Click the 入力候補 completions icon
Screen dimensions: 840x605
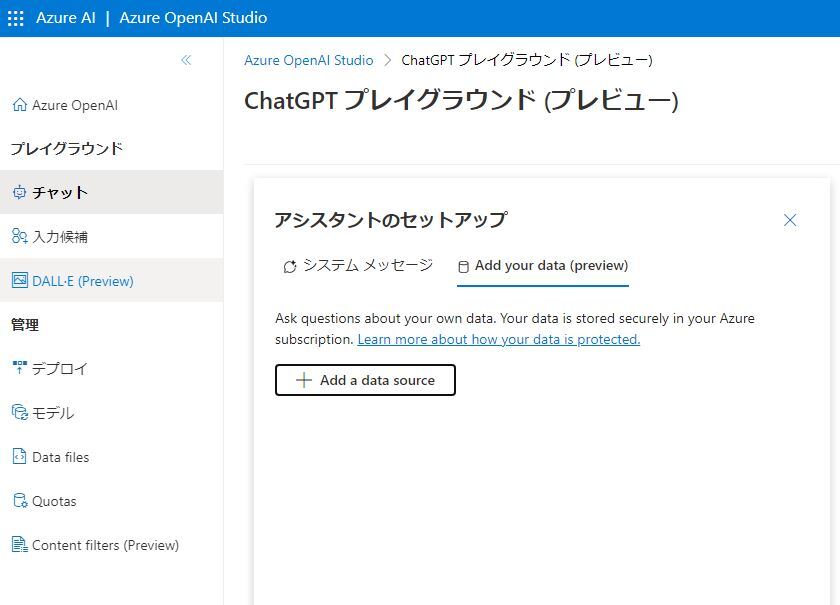[19, 237]
